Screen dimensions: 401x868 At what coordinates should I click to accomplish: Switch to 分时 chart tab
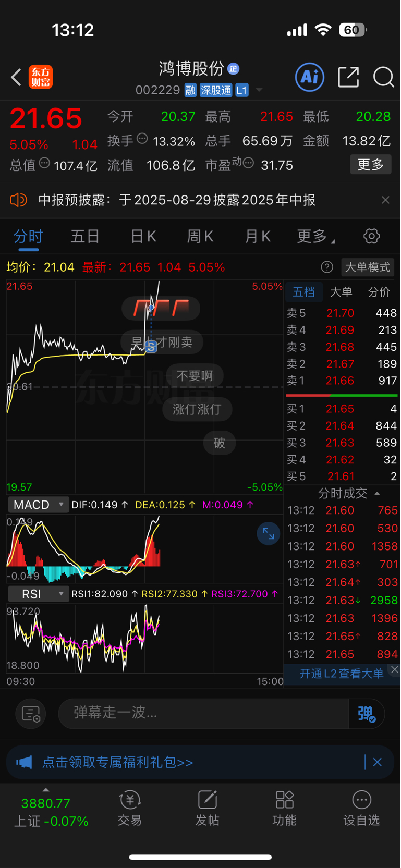(x=28, y=237)
